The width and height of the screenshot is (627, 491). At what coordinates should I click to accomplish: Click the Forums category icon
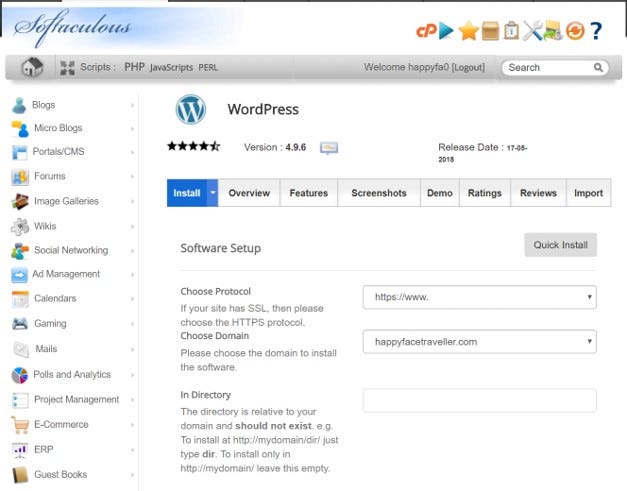point(20,177)
